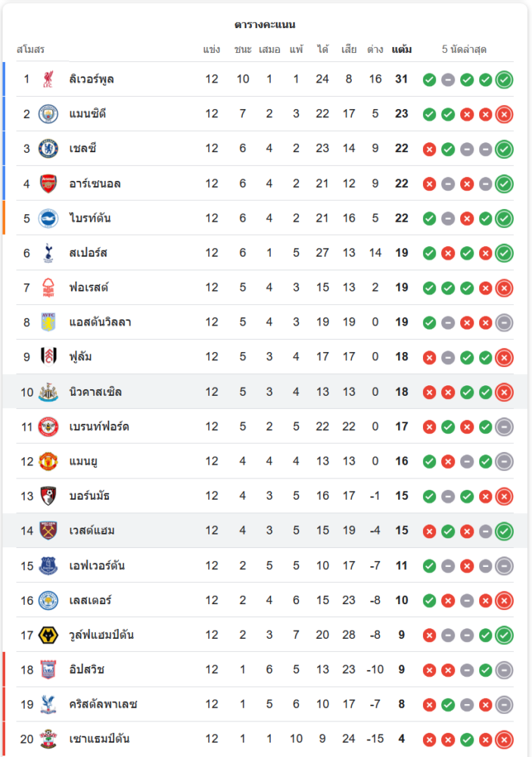Click the Chelsea club crest icon
This screenshot has height=757, width=532.
point(48,148)
